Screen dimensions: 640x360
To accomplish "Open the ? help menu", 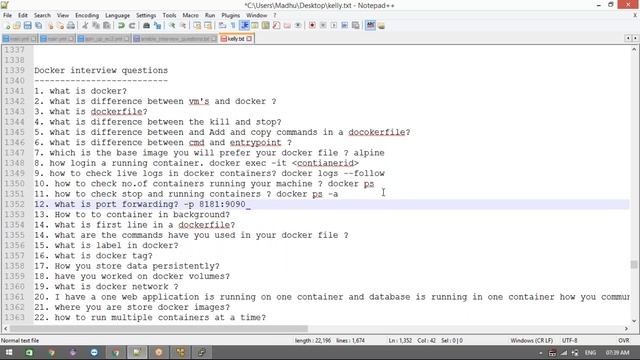I will tap(275, 16).
